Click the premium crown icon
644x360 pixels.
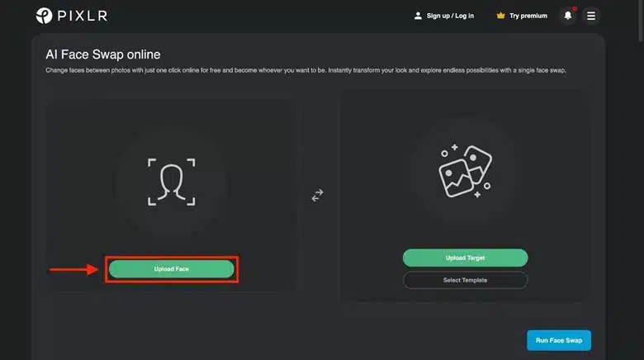pos(500,16)
